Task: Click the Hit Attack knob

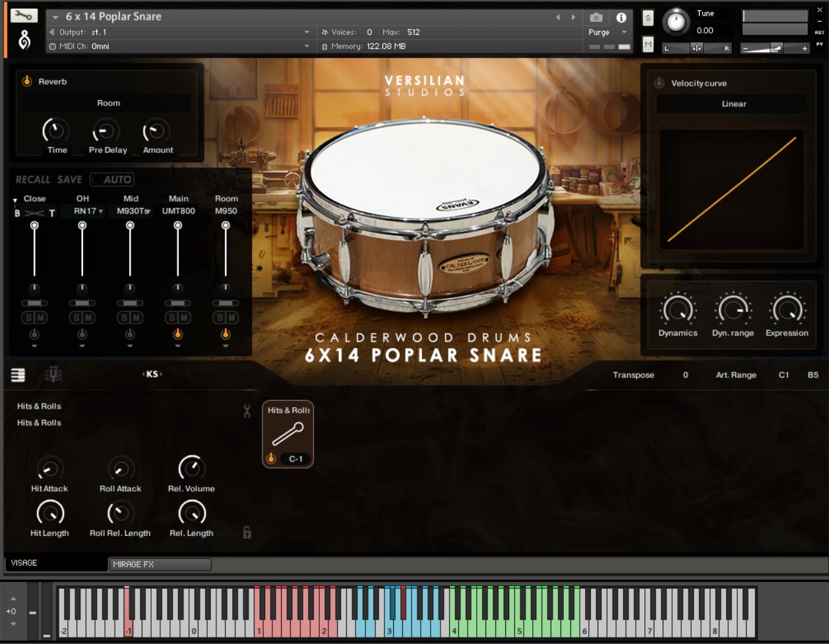Action: tap(49, 469)
